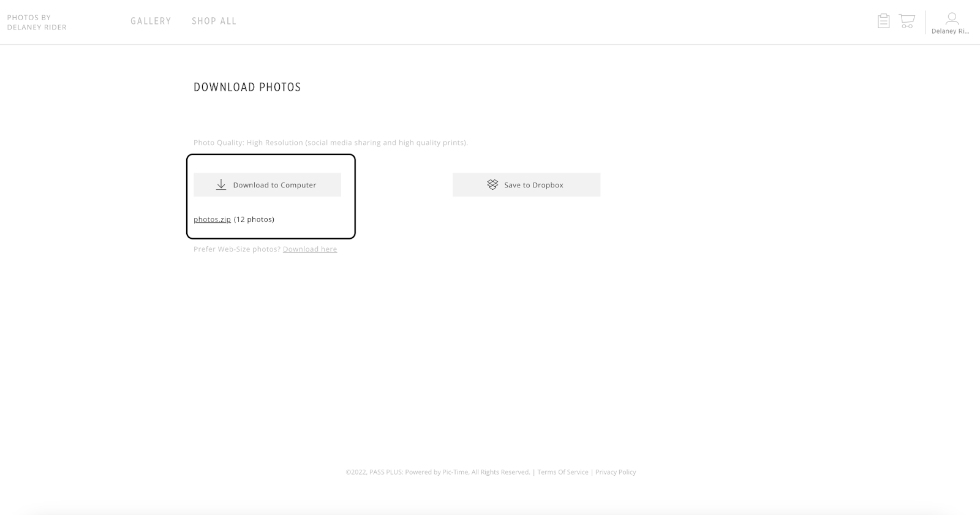Click the Download to Computer button
The image size is (980, 515).
[x=267, y=184]
